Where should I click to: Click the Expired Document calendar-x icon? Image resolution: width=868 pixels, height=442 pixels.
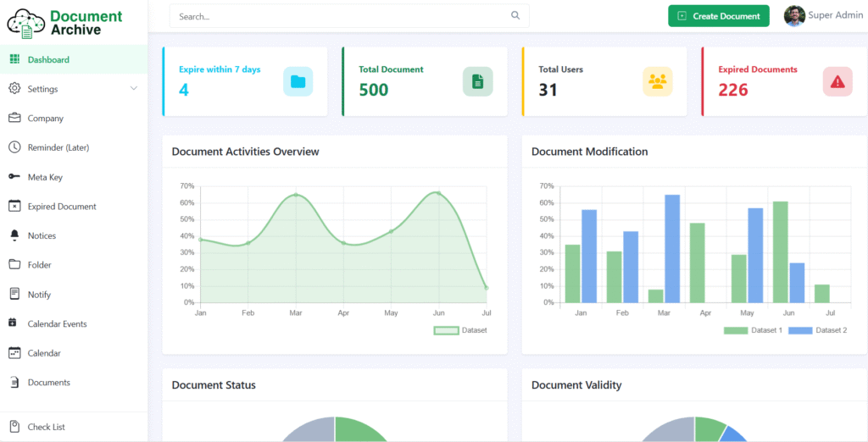[x=15, y=206]
